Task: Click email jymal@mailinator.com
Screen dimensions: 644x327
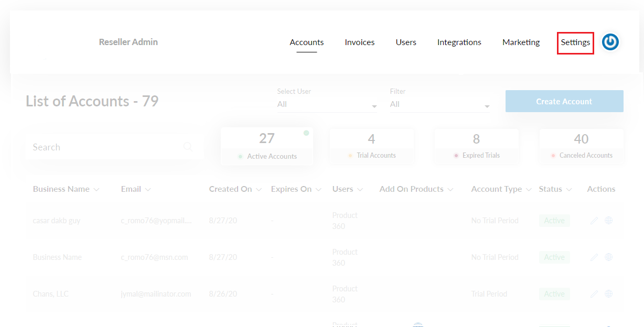Action: pyautogui.click(x=156, y=294)
